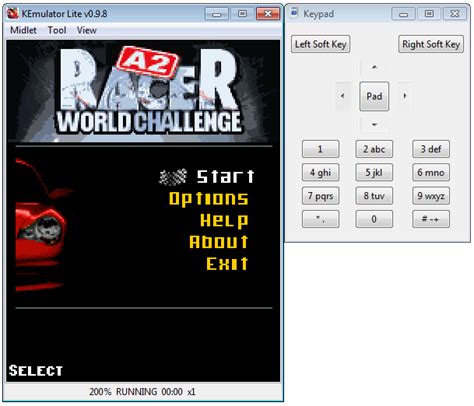Image resolution: width=474 pixels, height=406 pixels.
Task: Select About in the game menu
Action: pos(219,242)
